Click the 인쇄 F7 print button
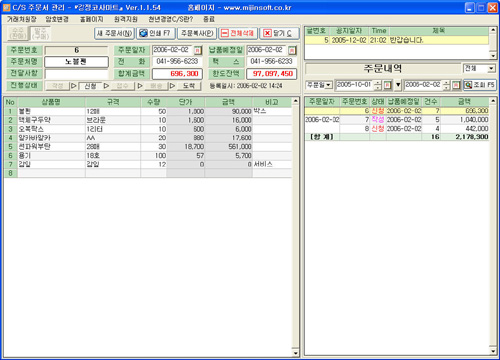Image resolution: width=500 pixels, height=360 pixels. point(155,33)
